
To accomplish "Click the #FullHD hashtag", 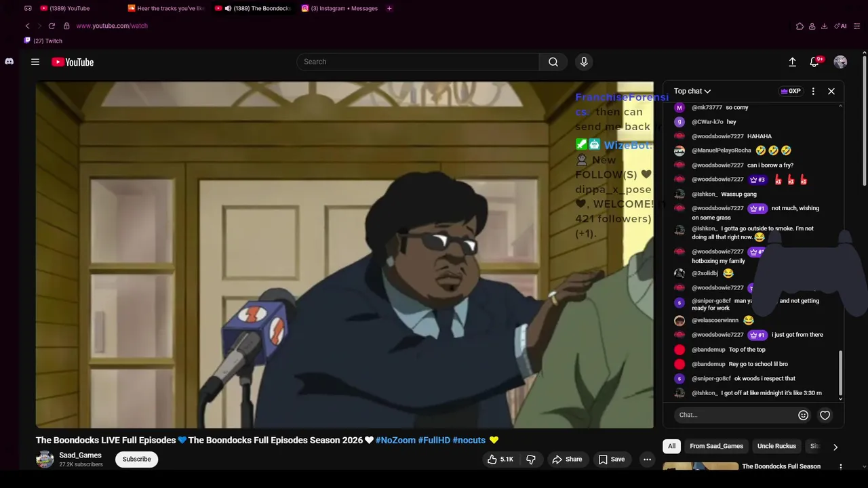I will click(x=434, y=440).
